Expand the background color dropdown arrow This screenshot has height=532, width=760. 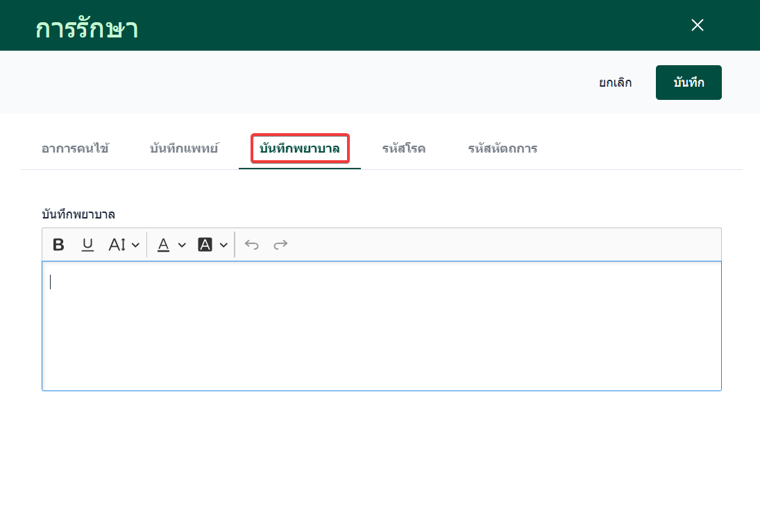pos(223,245)
